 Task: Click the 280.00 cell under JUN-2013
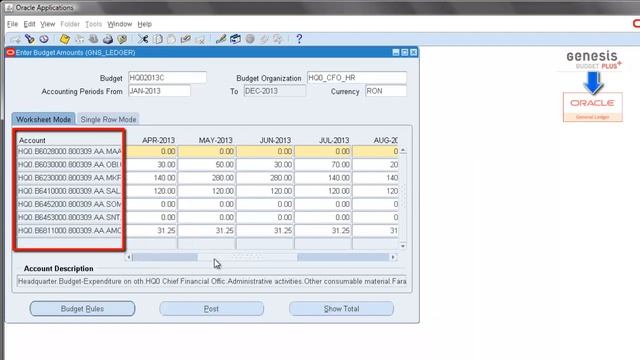[265, 178]
